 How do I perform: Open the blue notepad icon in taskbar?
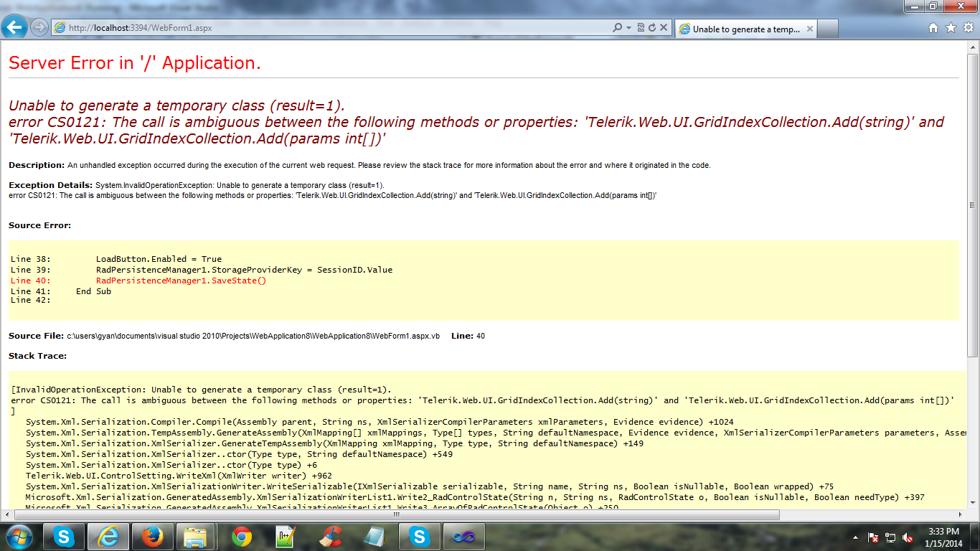pos(374,537)
